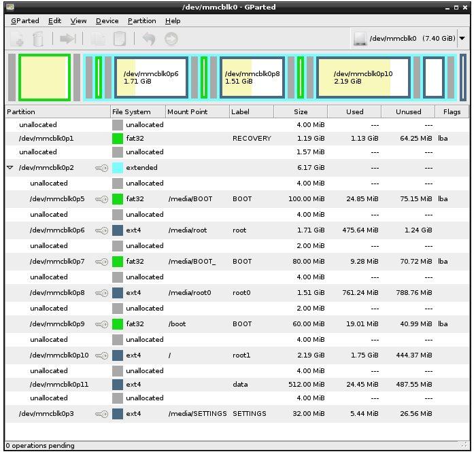The image size is (476, 454).
Task: Sort by Unused column header
Action: point(408,111)
